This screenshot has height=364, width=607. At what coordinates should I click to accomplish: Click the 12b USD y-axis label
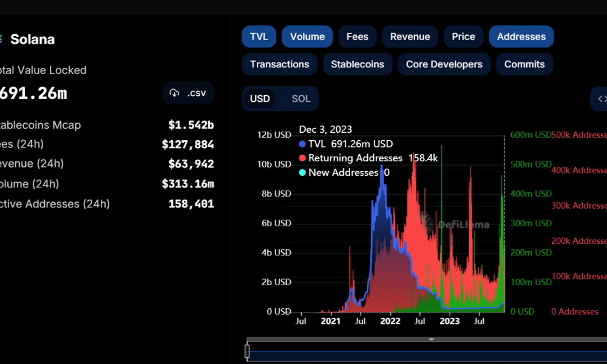click(274, 135)
